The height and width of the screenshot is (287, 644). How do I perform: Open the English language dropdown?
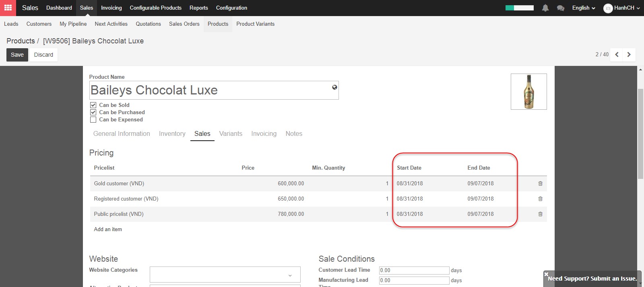click(584, 8)
